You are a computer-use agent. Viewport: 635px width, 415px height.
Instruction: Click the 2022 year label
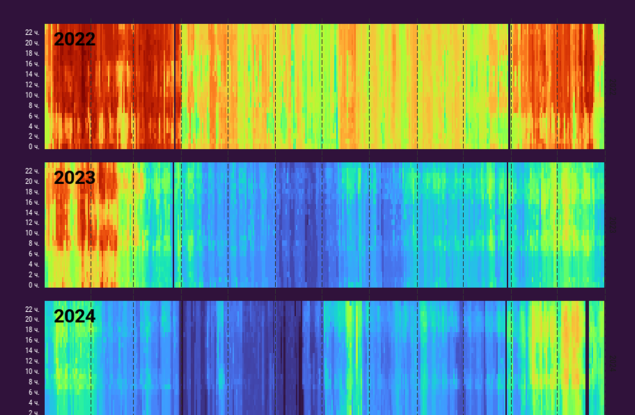point(74,40)
